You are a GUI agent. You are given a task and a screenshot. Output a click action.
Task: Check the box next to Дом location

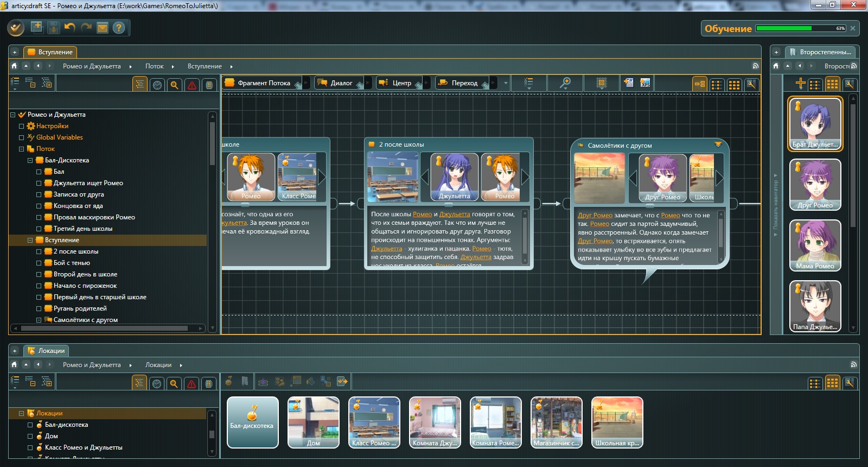tap(30, 436)
